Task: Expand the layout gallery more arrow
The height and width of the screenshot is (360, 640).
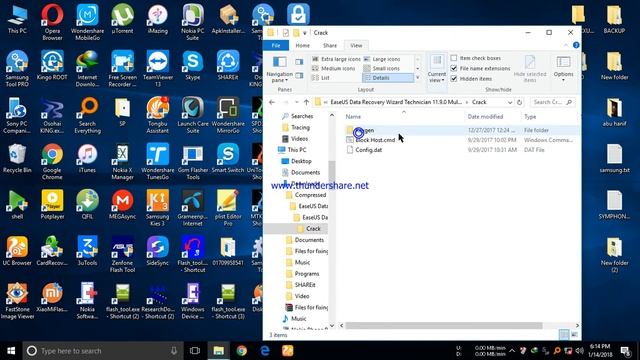Action: (418, 78)
